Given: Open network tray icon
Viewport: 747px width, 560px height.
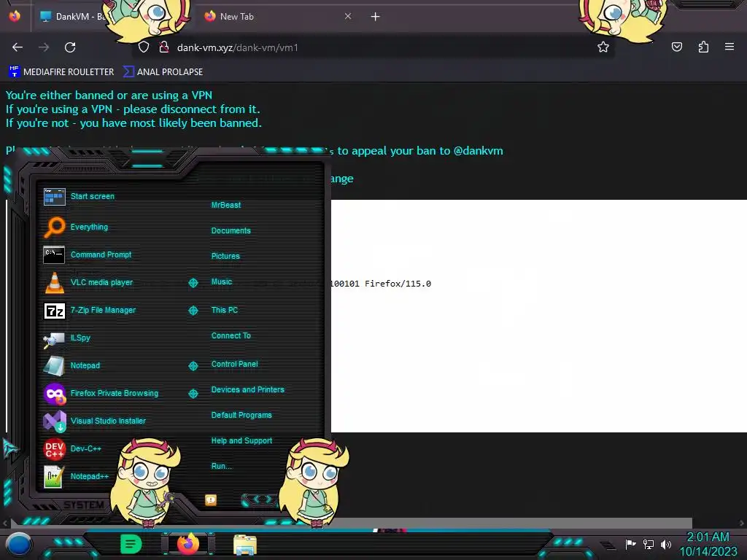Looking at the screenshot, I should (x=649, y=544).
